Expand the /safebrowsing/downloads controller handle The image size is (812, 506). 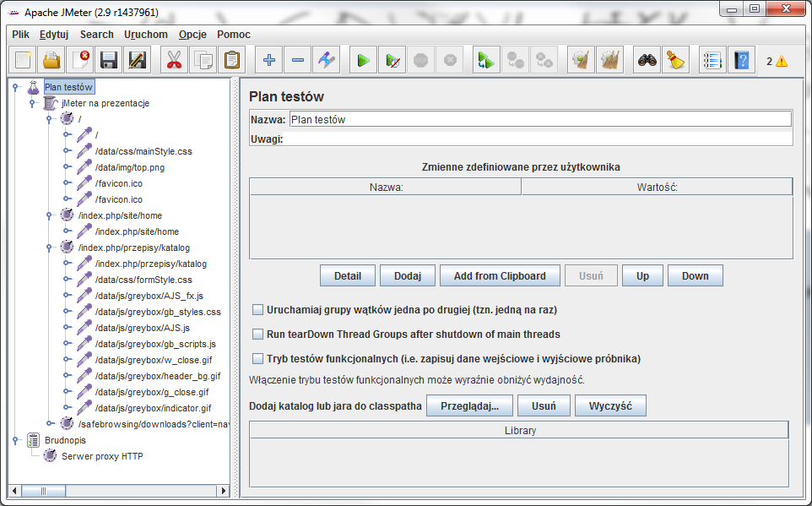(x=49, y=423)
